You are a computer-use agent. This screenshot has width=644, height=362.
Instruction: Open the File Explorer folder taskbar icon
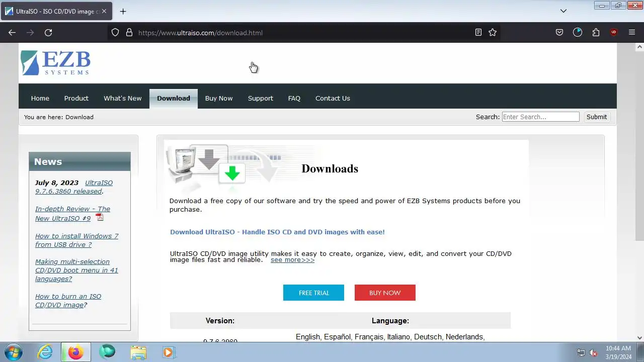138,352
